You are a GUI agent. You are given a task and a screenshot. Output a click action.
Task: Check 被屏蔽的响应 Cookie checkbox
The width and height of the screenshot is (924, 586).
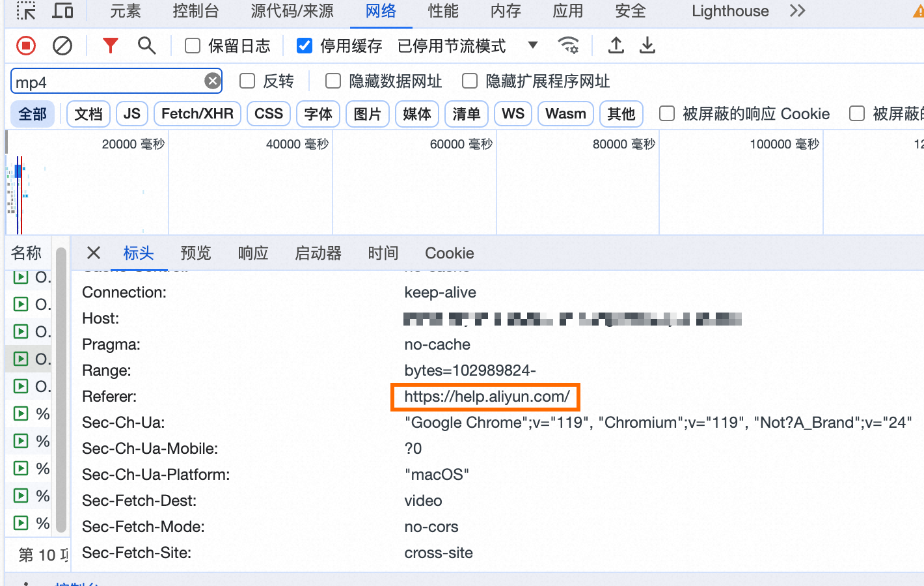click(667, 113)
